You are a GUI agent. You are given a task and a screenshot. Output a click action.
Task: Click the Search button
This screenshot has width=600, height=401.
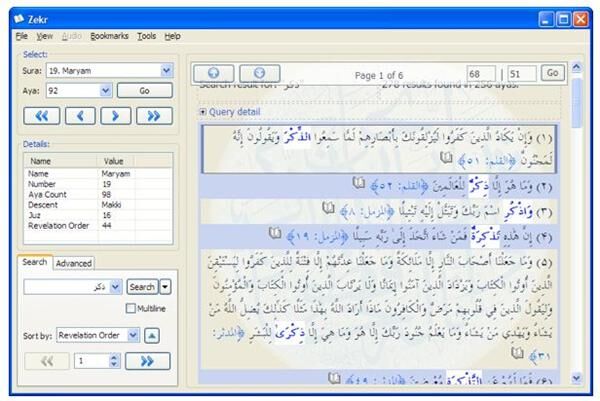tap(142, 287)
